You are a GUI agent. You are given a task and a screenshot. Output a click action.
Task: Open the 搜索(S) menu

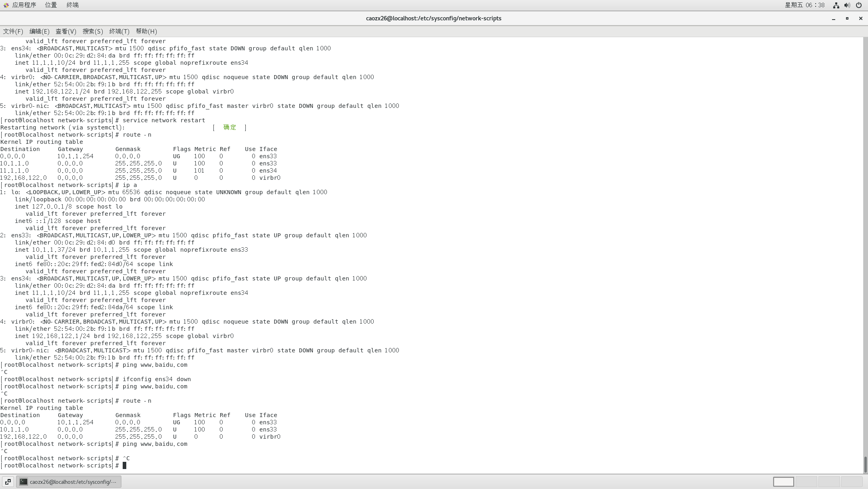click(x=93, y=31)
